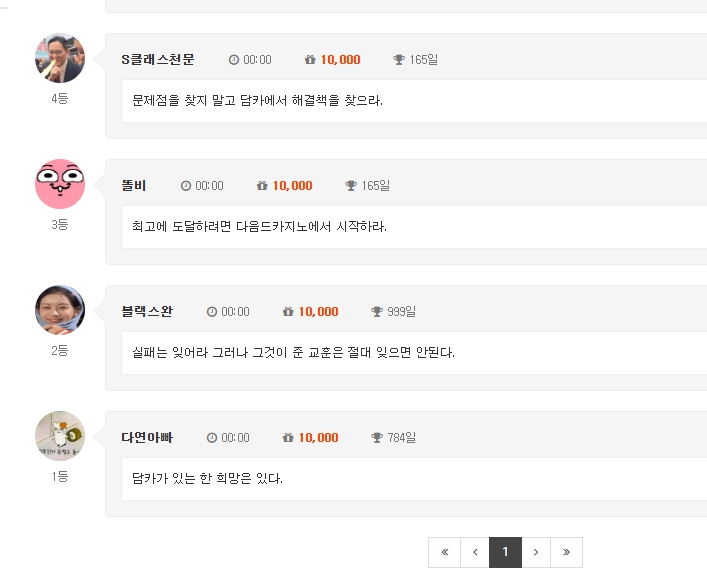
Task: Click the gift icon in 똘비's row
Action: tap(262, 185)
